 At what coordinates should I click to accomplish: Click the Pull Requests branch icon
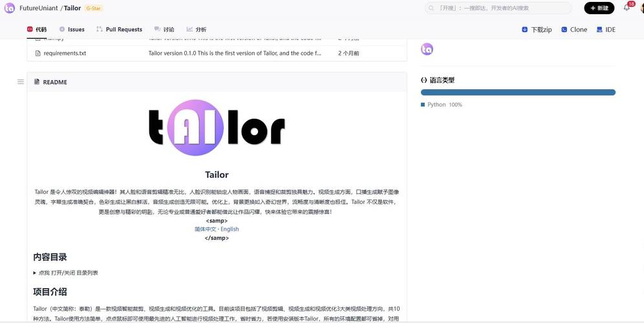point(100,29)
